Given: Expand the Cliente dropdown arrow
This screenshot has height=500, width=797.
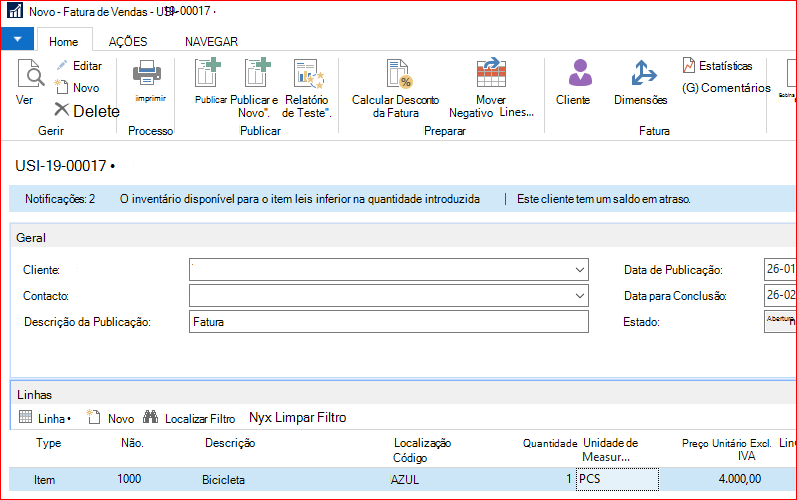Looking at the screenshot, I should (579, 270).
